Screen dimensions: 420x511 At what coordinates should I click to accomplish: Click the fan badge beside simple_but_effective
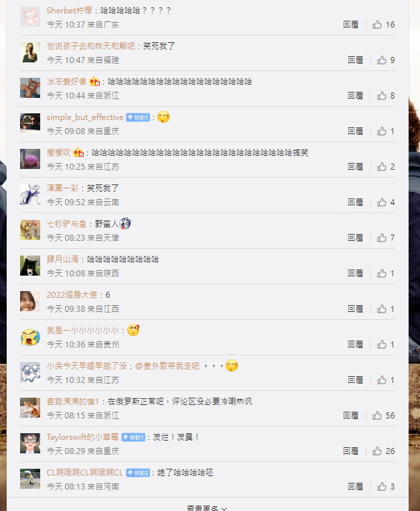pos(138,117)
